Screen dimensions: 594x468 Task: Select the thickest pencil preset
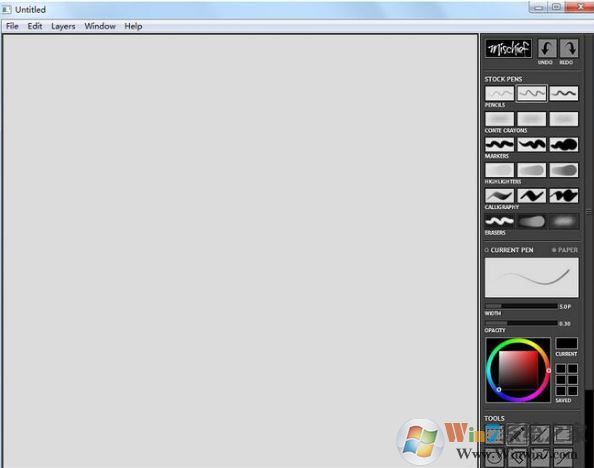[564, 93]
